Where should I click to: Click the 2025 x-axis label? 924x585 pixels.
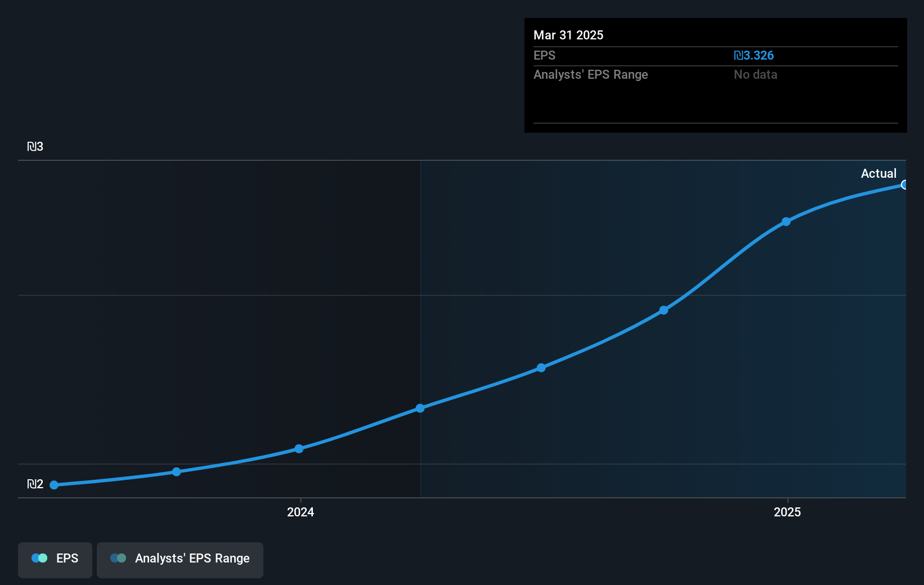787,512
